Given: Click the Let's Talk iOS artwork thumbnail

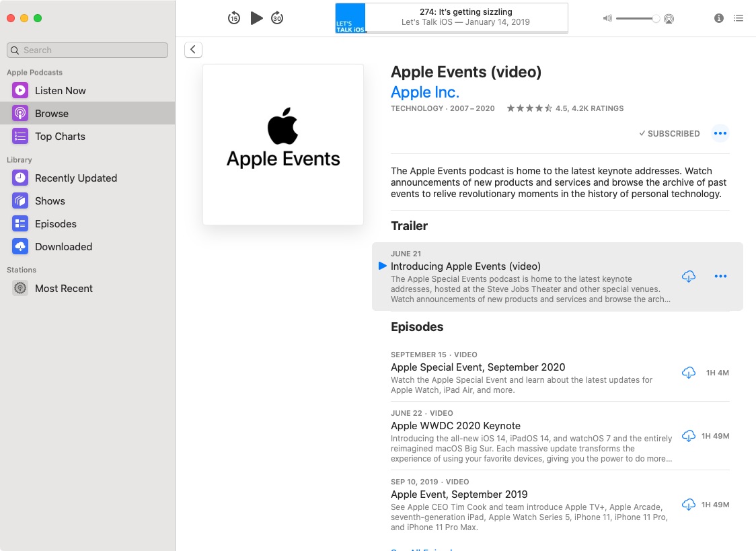Looking at the screenshot, I should [x=350, y=18].
